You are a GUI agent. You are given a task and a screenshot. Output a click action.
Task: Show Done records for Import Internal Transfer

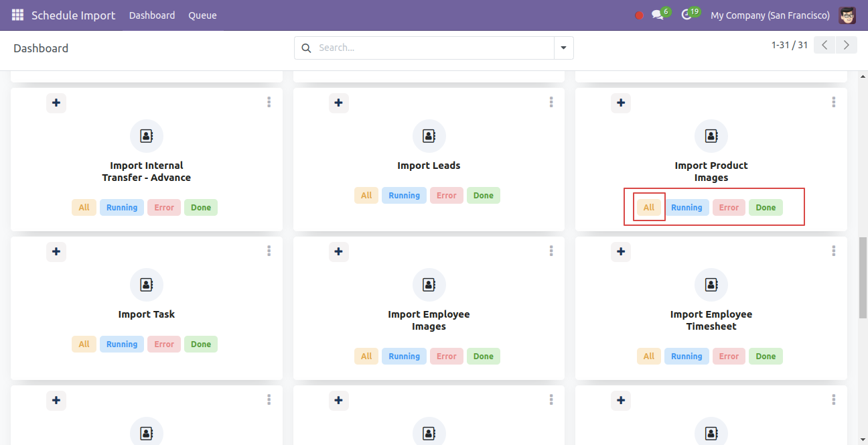click(x=201, y=208)
